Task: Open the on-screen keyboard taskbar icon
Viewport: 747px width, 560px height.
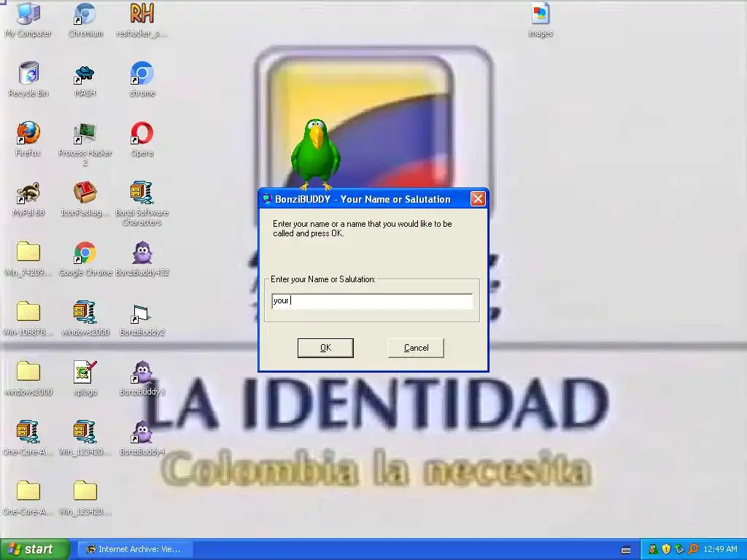Action: (626, 550)
